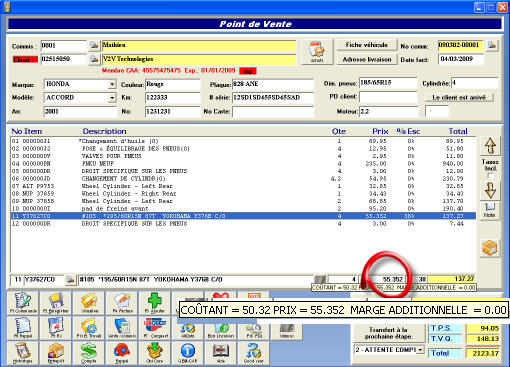Click the Vente Accessoire calculator icon

pos(122,328)
